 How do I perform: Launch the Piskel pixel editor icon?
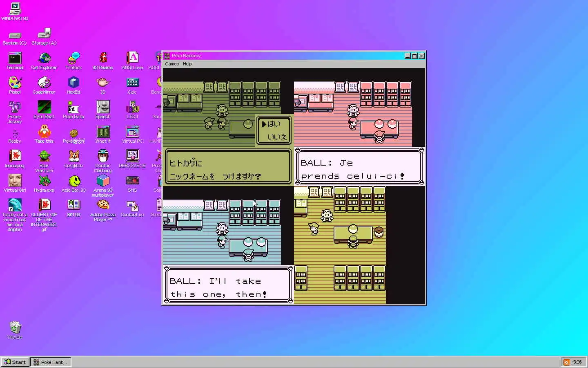[x=15, y=86]
